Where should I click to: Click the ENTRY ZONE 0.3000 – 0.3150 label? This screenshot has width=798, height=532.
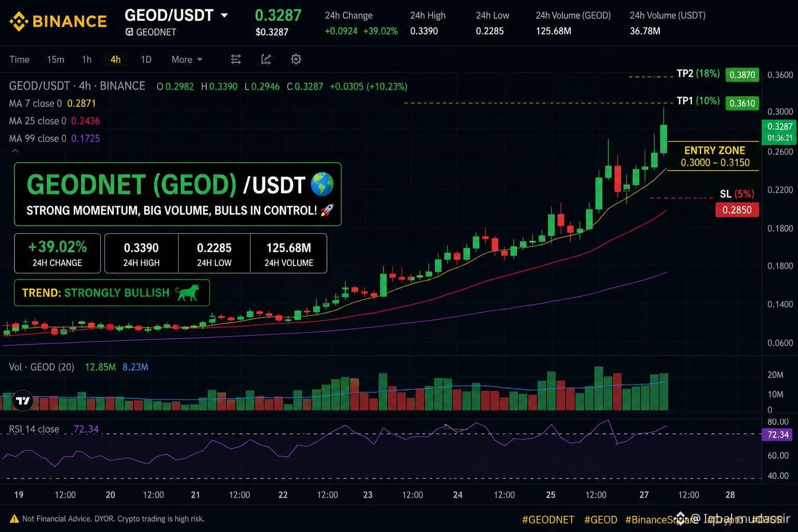pos(715,156)
